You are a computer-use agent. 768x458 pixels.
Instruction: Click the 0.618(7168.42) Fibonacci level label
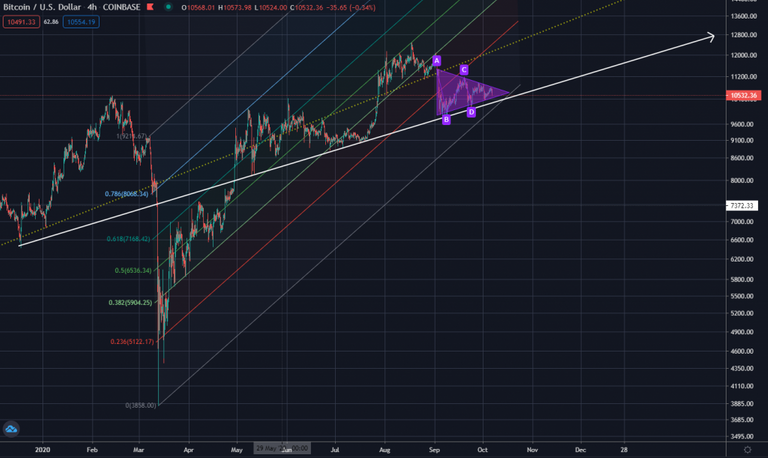pos(128,239)
